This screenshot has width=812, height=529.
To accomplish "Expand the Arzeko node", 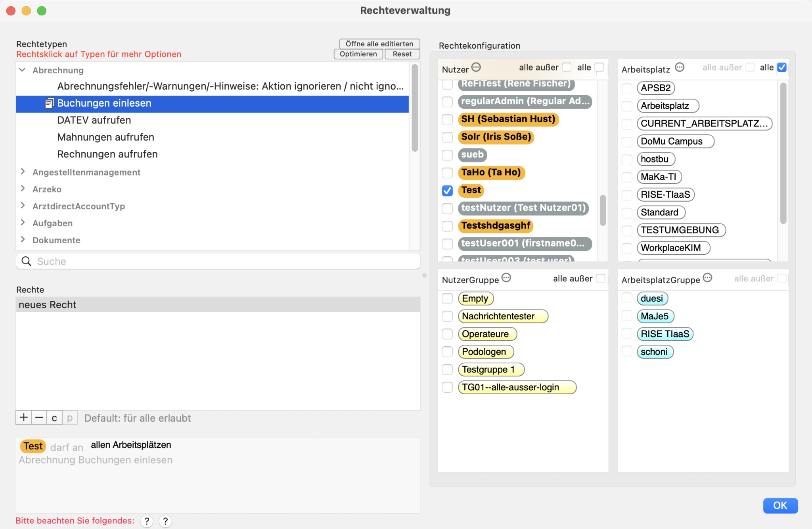I will click(x=23, y=189).
